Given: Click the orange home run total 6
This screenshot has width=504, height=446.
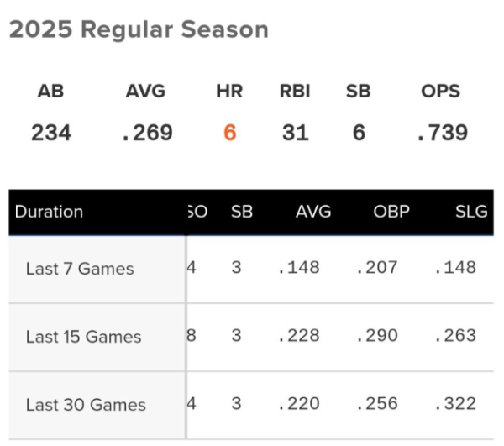Looking at the screenshot, I should click(229, 133).
